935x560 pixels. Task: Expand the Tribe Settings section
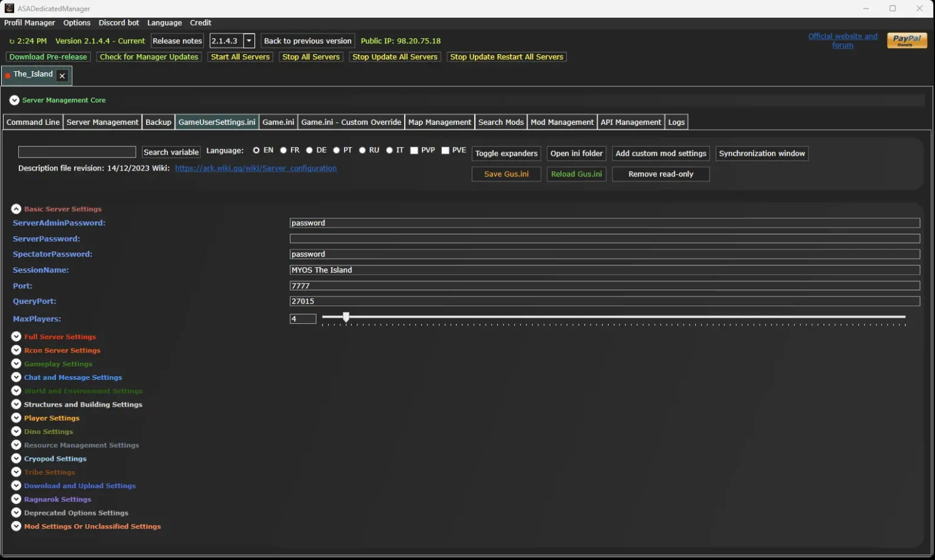pos(16,472)
